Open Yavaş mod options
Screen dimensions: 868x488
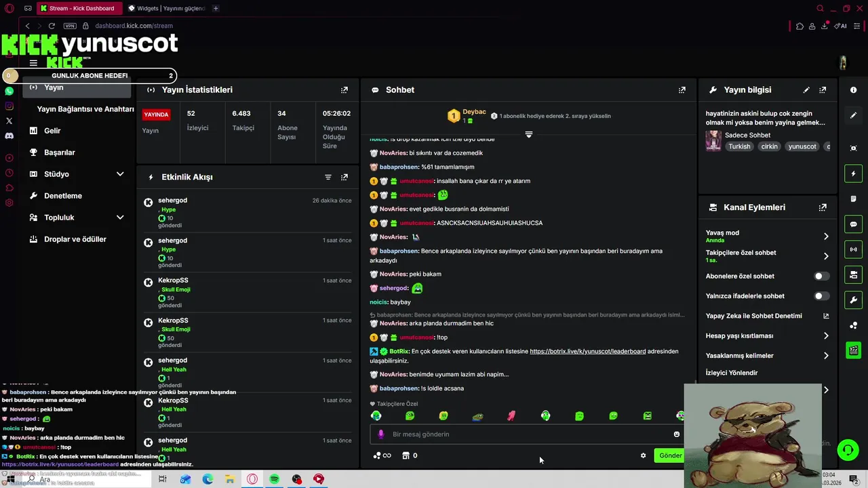coord(767,236)
